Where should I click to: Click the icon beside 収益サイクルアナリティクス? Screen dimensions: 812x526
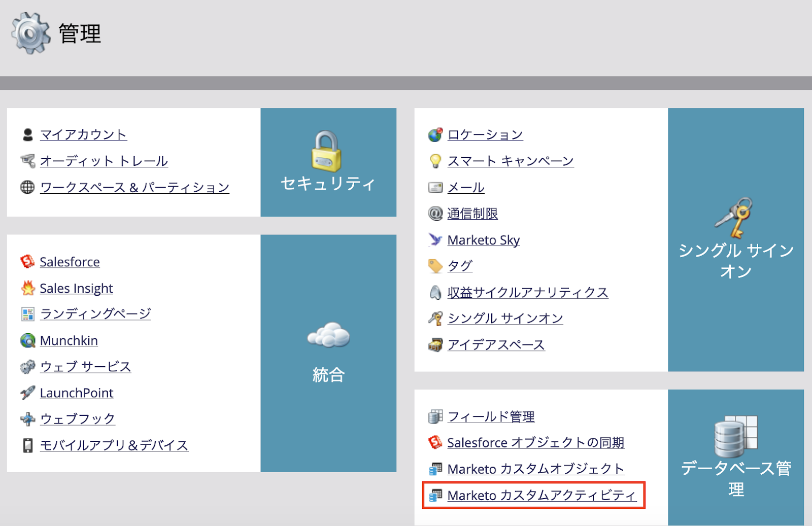click(435, 292)
